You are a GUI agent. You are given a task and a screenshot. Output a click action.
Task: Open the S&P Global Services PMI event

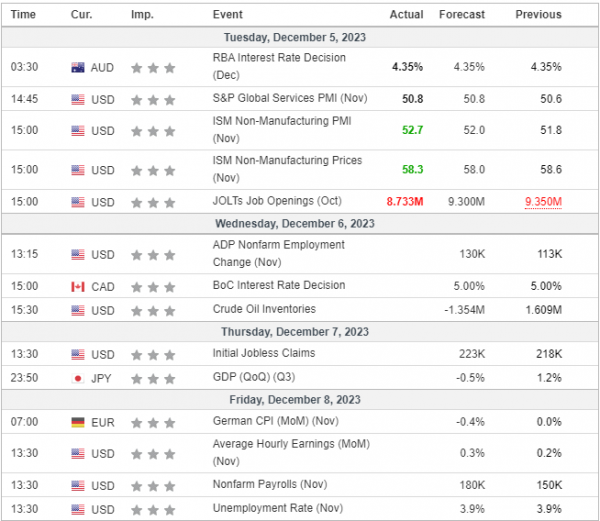coord(280,99)
